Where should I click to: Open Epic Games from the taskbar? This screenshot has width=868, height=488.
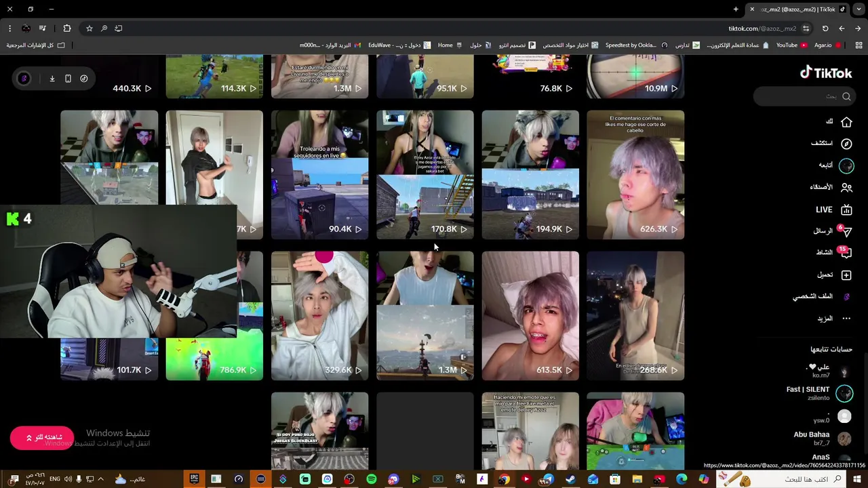pos(194,479)
